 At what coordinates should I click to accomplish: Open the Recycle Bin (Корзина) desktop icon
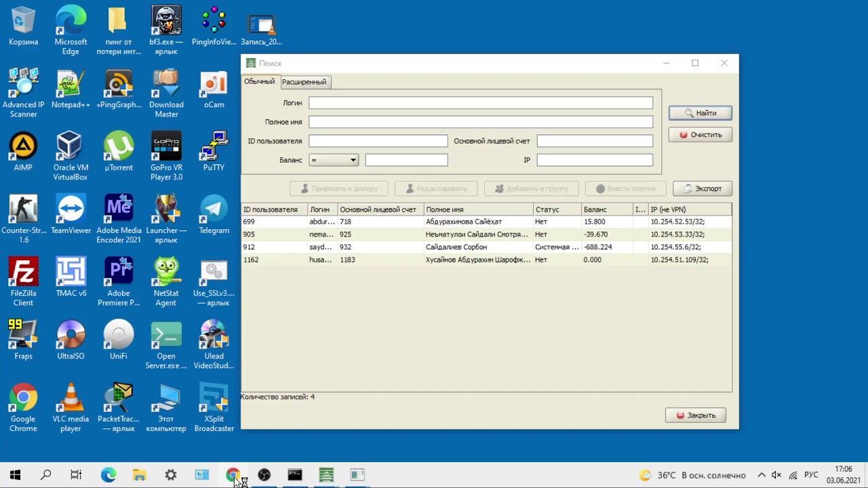click(x=23, y=26)
